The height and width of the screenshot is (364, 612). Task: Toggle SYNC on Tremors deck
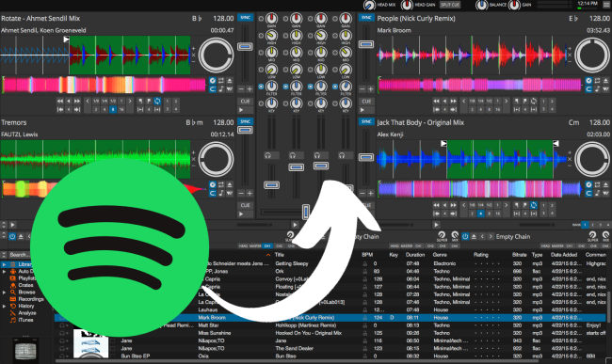245,121
